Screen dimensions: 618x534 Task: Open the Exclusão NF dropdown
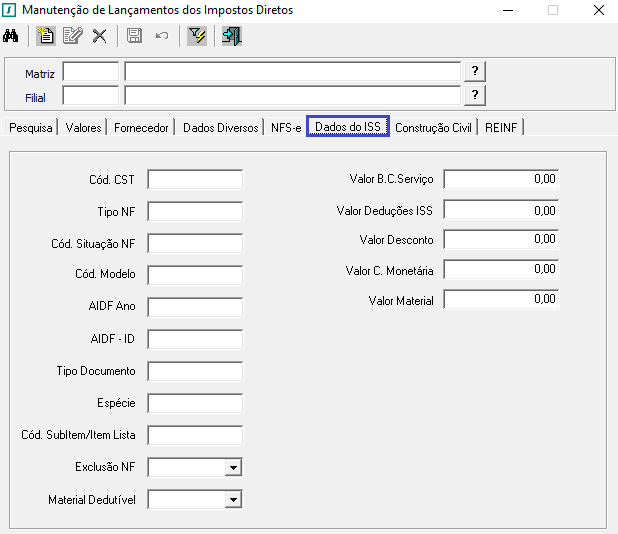[233, 467]
